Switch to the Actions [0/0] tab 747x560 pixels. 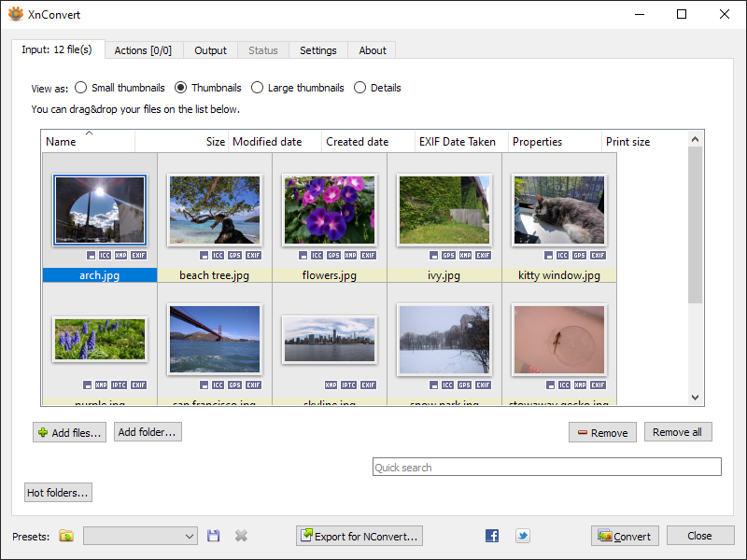[143, 50]
